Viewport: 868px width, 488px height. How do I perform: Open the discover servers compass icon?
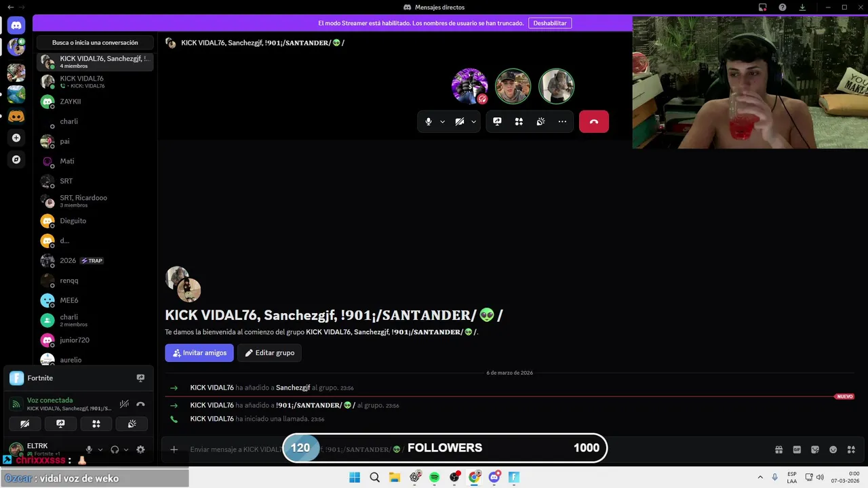click(16, 160)
